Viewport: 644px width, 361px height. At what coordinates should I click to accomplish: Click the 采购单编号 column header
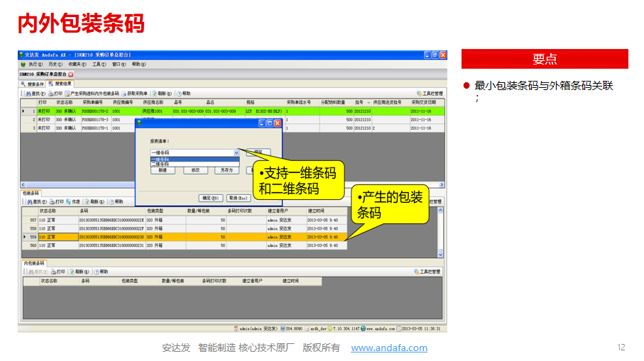click(x=92, y=102)
